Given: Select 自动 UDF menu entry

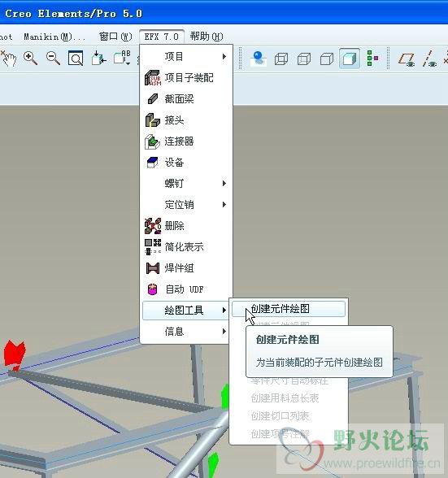Looking at the screenshot, I should tap(185, 289).
